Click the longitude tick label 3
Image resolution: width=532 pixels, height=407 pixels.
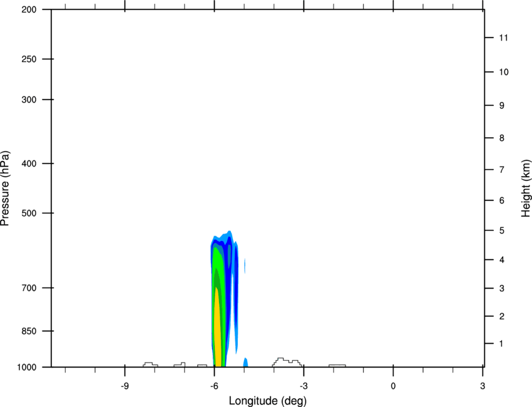click(x=483, y=386)
